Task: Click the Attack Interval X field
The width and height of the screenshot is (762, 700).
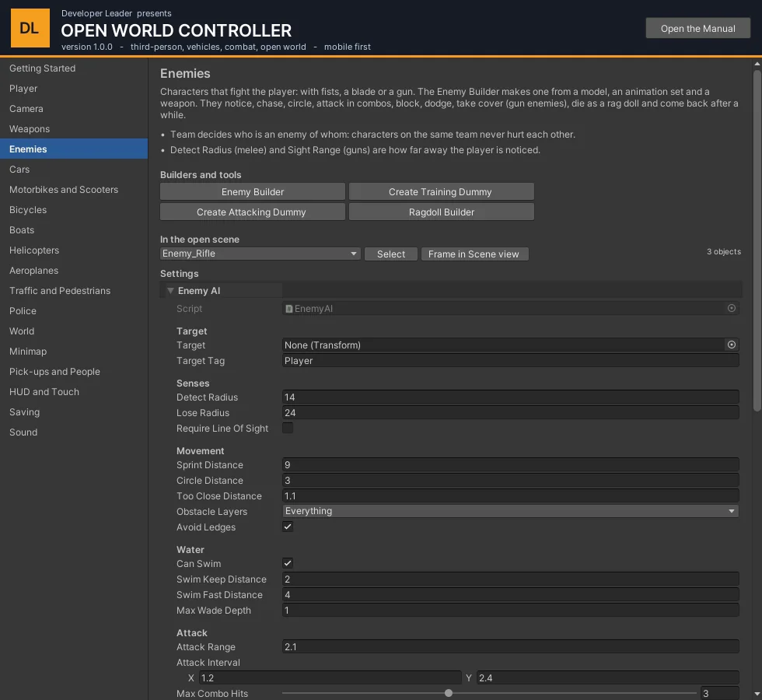Action: [330, 677]
